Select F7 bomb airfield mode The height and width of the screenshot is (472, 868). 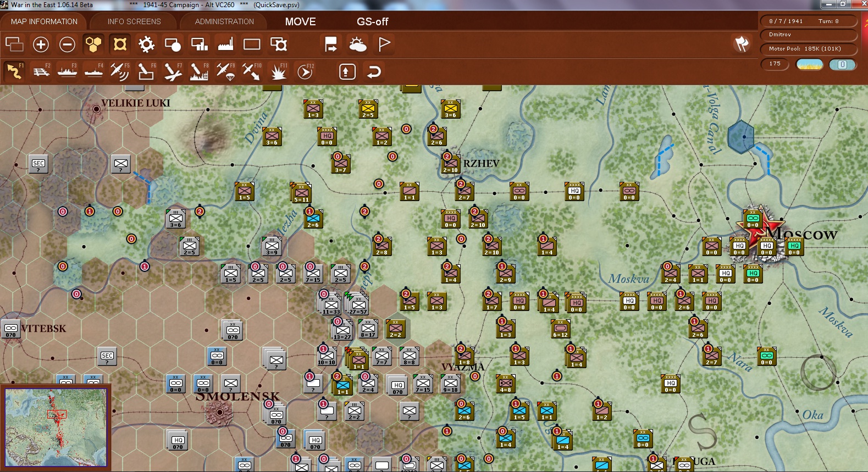coord(173,71)
